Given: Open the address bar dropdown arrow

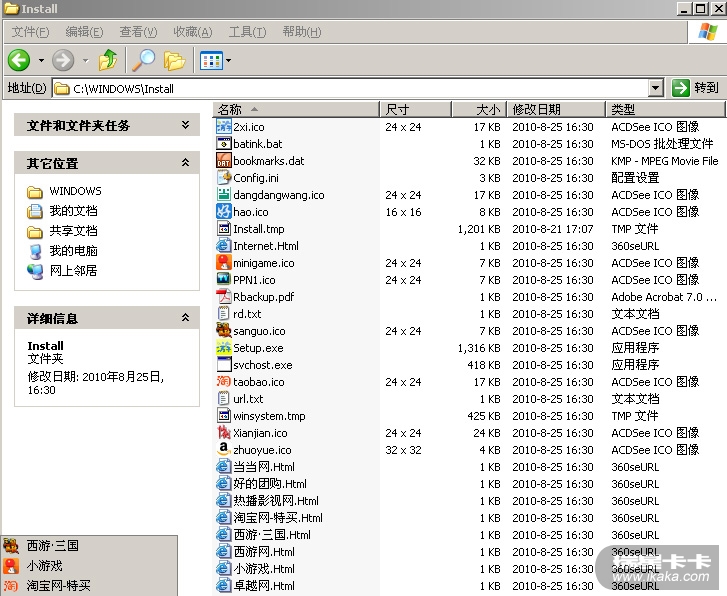Looking at the screenshot, I should click(x=655, y=88).
